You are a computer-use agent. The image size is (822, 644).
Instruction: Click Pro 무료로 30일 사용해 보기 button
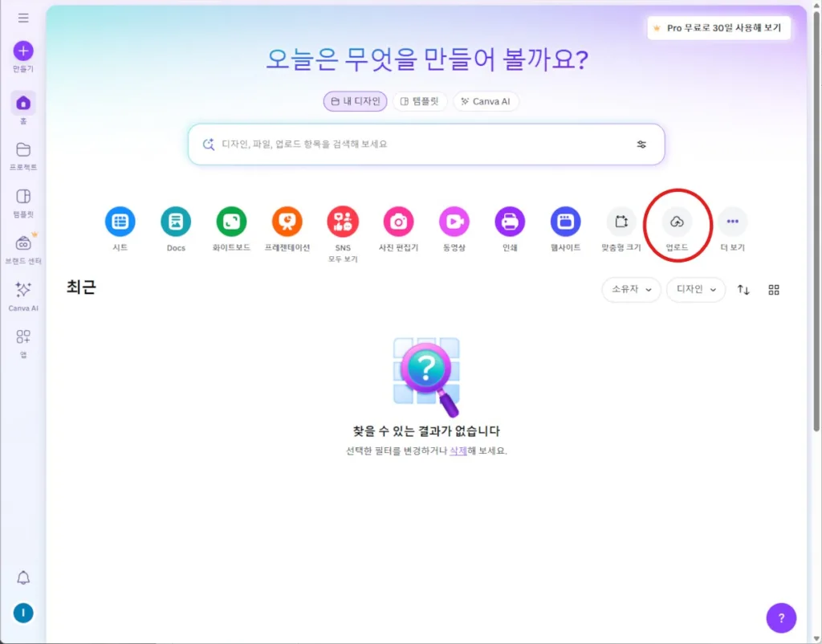tap(718, 28)
